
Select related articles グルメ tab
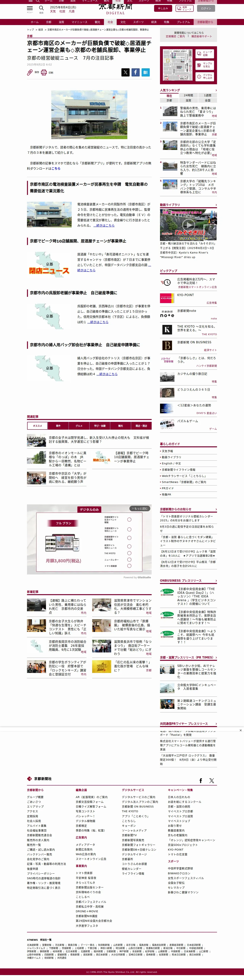tap(79, 426)
